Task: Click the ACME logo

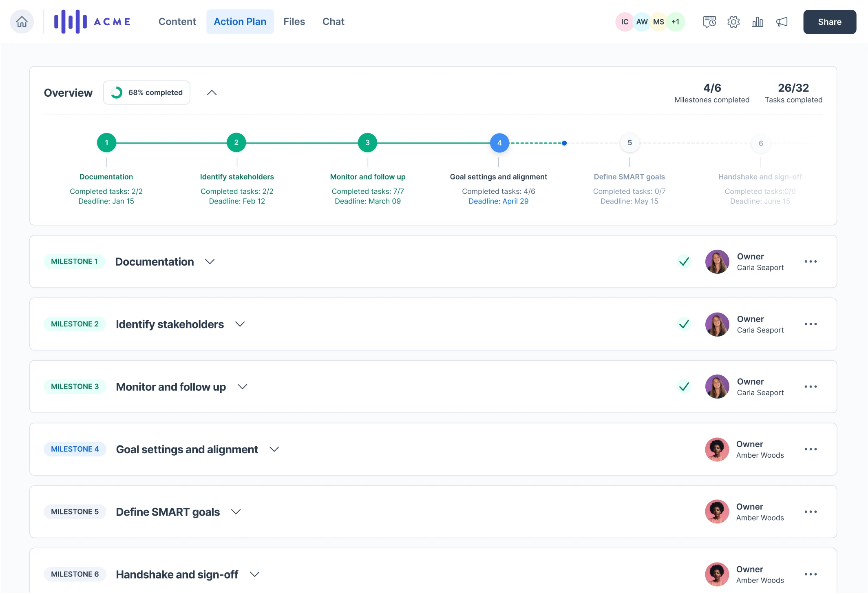Action: tap(92, 22)
